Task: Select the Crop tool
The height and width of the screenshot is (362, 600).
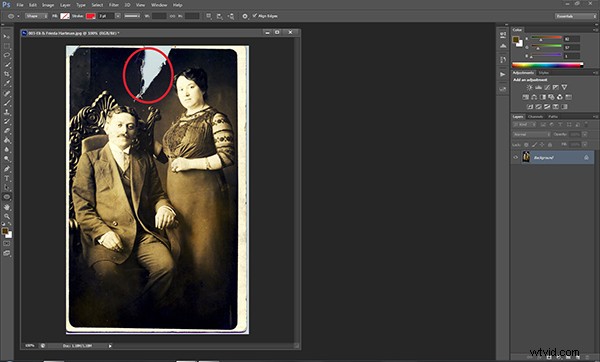Action: (x=7, y=74)
